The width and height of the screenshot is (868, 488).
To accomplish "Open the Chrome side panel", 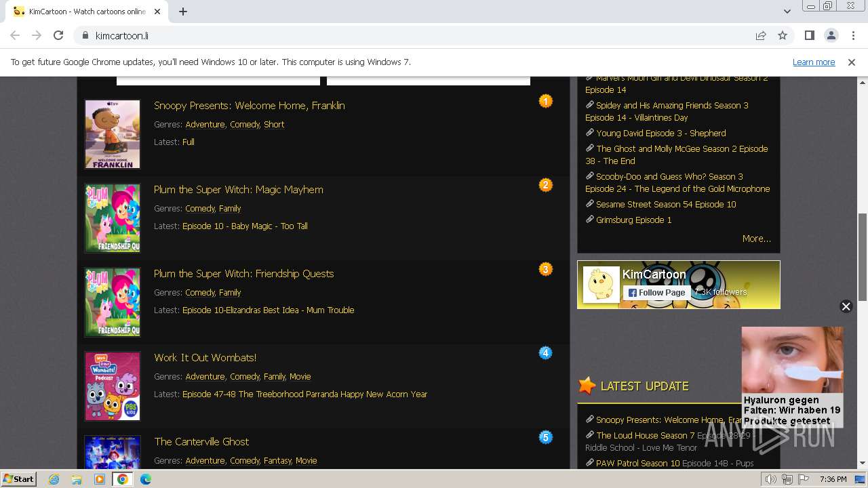I will click(x=809, y=35).
